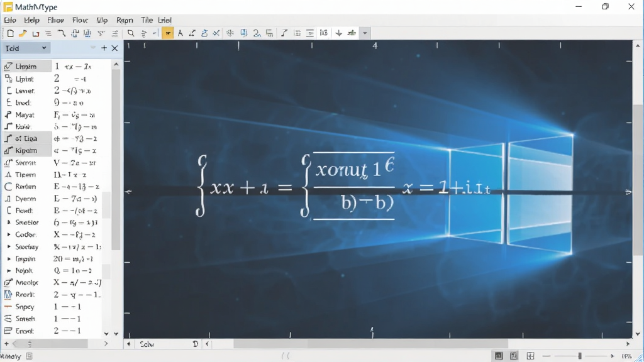Click the canvas scroll down arrow

coord(638,334)
